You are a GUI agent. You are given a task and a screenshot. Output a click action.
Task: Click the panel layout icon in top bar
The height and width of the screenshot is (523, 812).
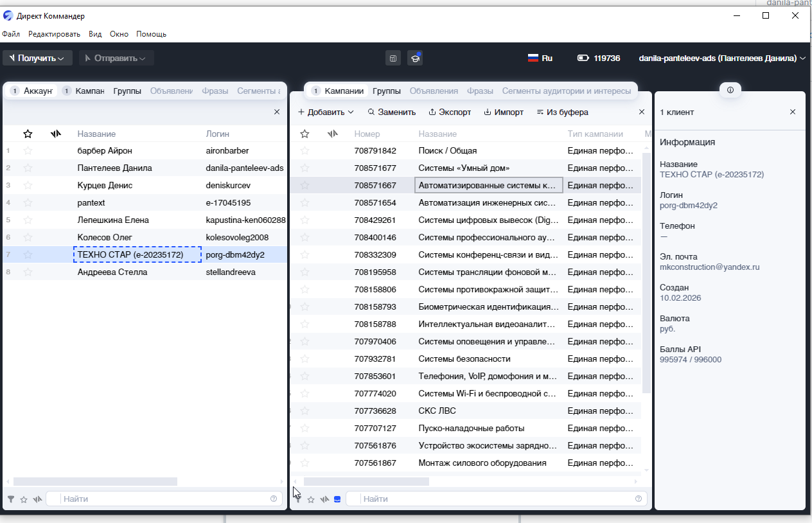pyautogui.click(x=393, y=58)
